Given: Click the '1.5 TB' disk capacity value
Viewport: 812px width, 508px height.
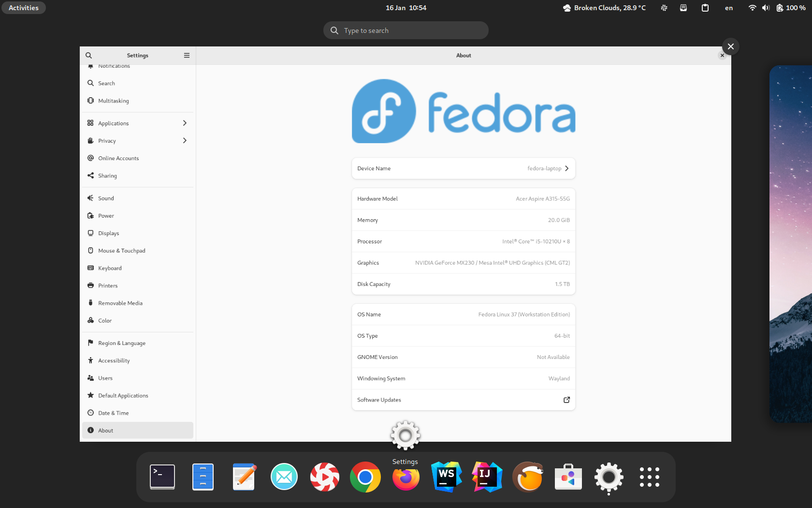Looking at the screenshot, I should [562, 284].
